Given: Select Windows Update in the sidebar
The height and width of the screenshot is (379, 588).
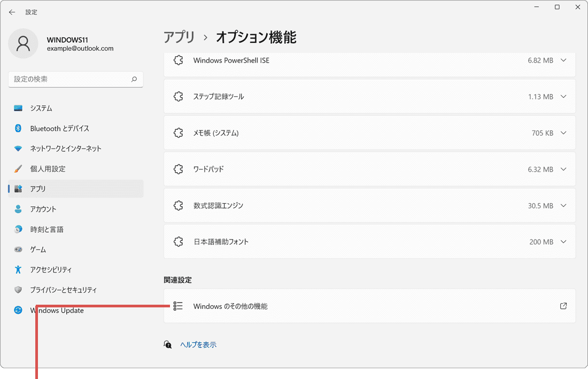Looking at the screenshot, I should (x=56, y=310).
